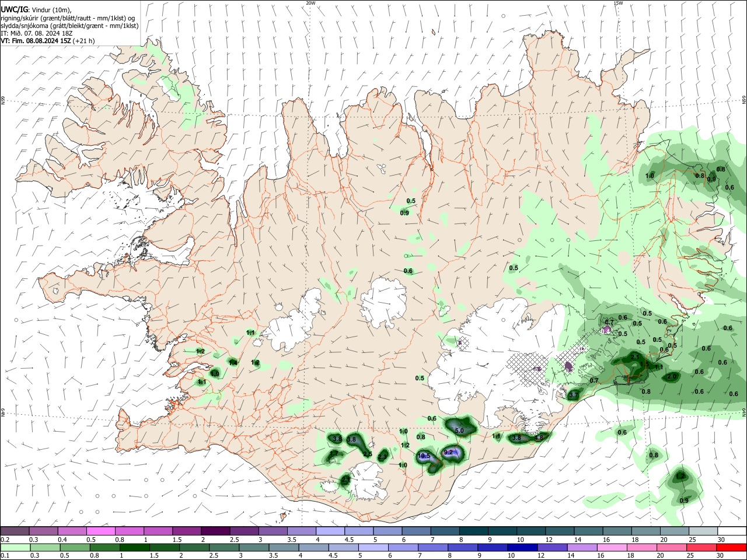Viewport: 747px width, 560px height.
Task: Click the upper legend swatch between 18 and 20
Action: click(646, 531)
